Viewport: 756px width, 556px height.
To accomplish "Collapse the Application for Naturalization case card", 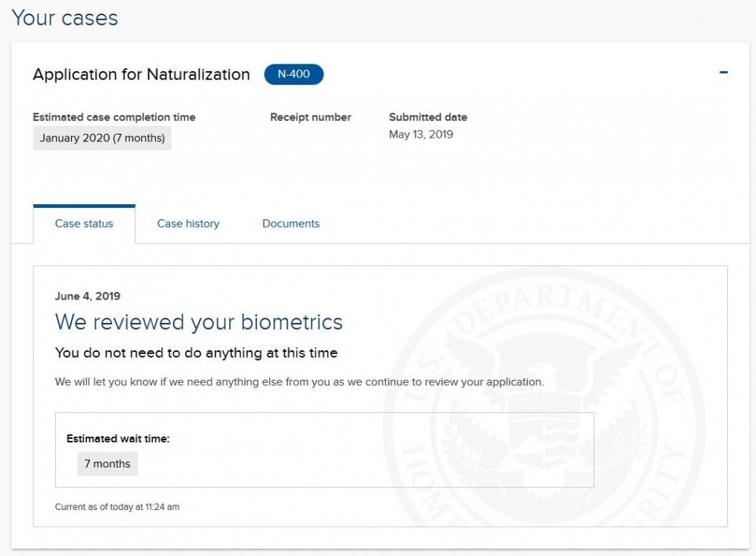I will 723,73.
